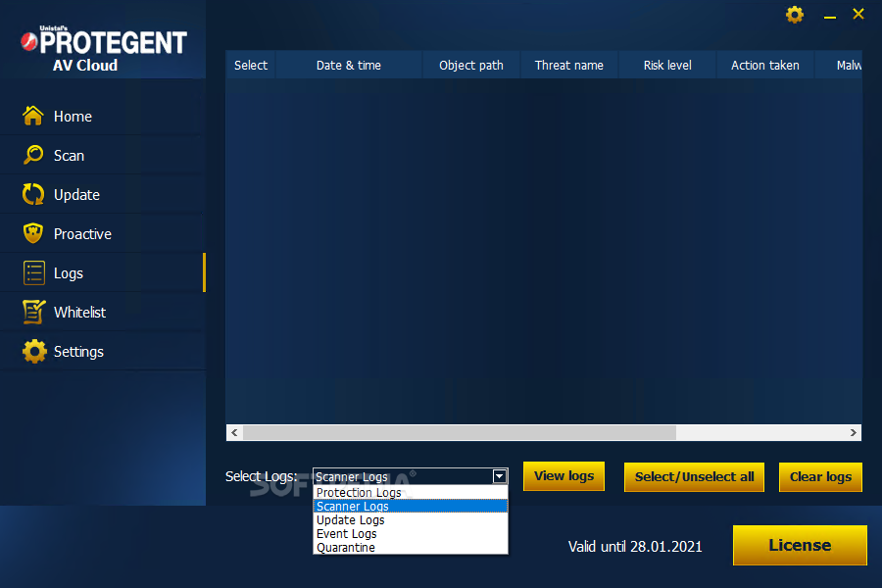Choose Event Logs from the list

(x=410, y=533)
